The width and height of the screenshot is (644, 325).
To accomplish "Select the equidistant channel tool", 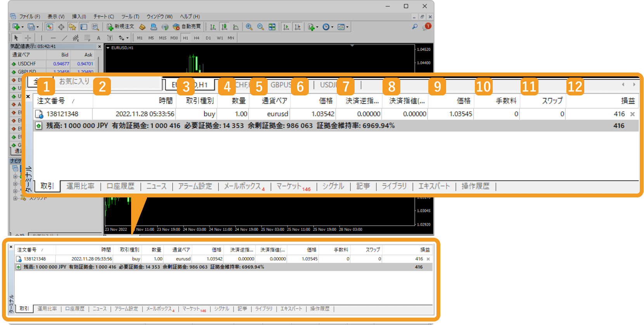I will pos(76,38).
